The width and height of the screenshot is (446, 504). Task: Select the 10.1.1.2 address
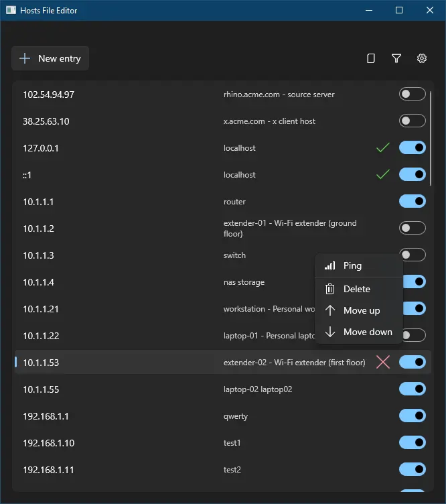tap(38, 229)
